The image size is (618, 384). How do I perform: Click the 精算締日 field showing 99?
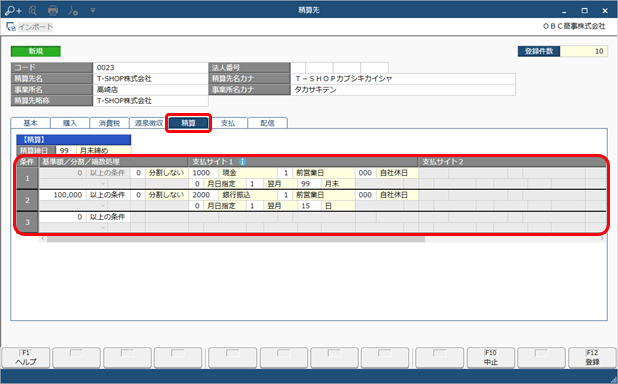[x=66, y=150]
